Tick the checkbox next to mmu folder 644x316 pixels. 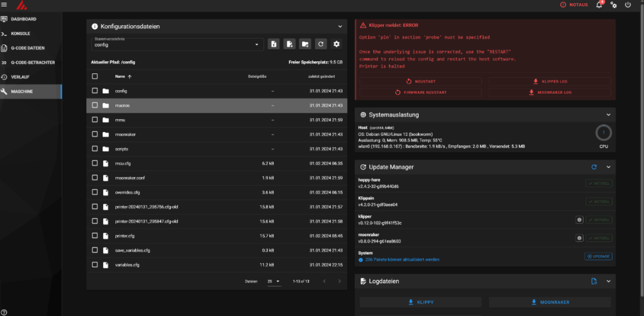point(95,120)
